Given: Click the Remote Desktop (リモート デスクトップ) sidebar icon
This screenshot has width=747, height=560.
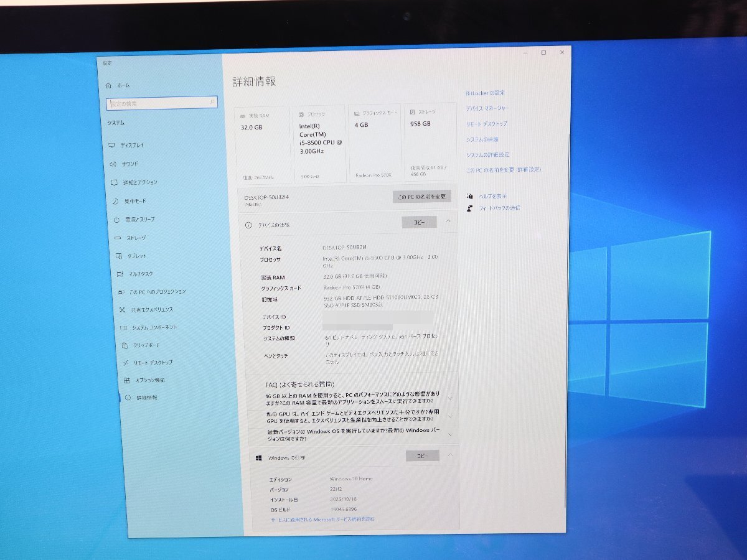Looking at the screenshot, I should (x=126, y=363).
